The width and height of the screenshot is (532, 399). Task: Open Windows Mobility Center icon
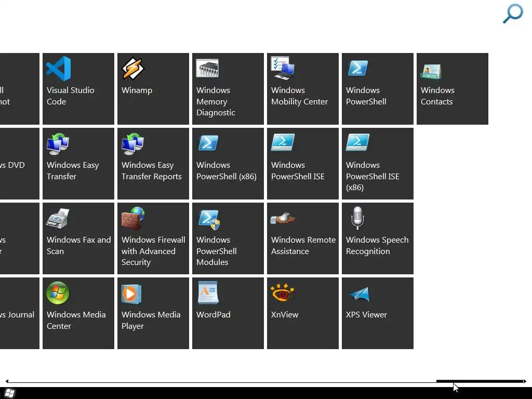point(282,68)
